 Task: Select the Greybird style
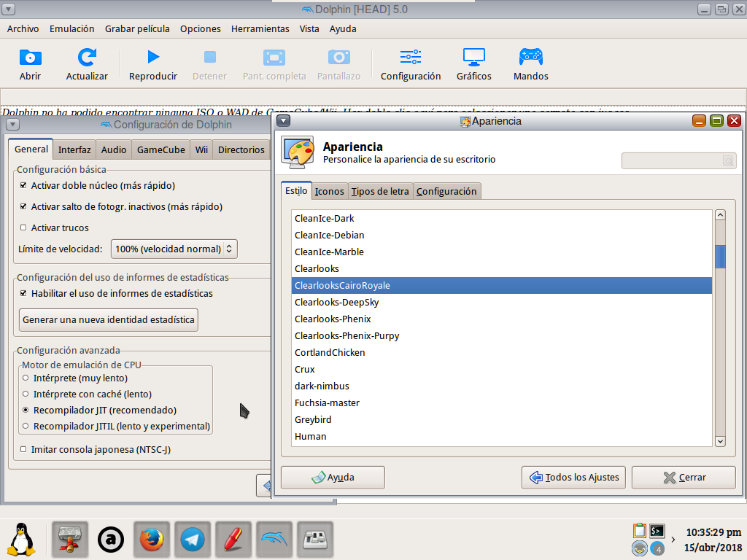[x=502, y=419]
